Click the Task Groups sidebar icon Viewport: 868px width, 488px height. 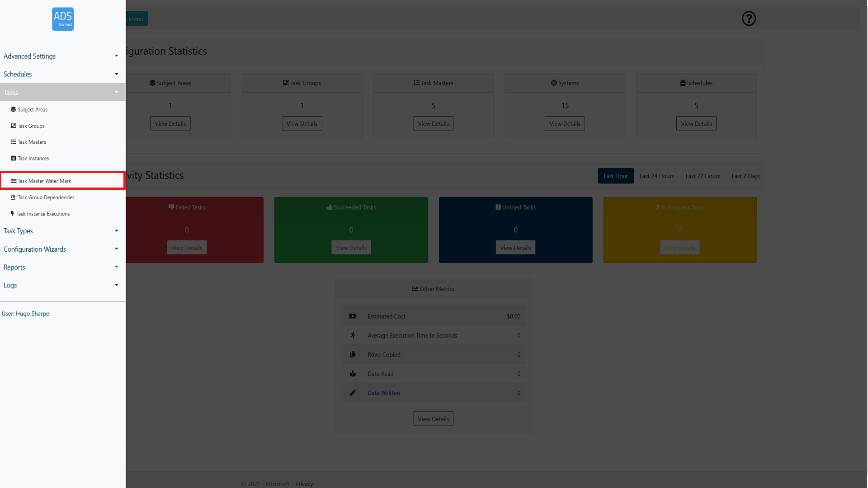pos(13,126)
